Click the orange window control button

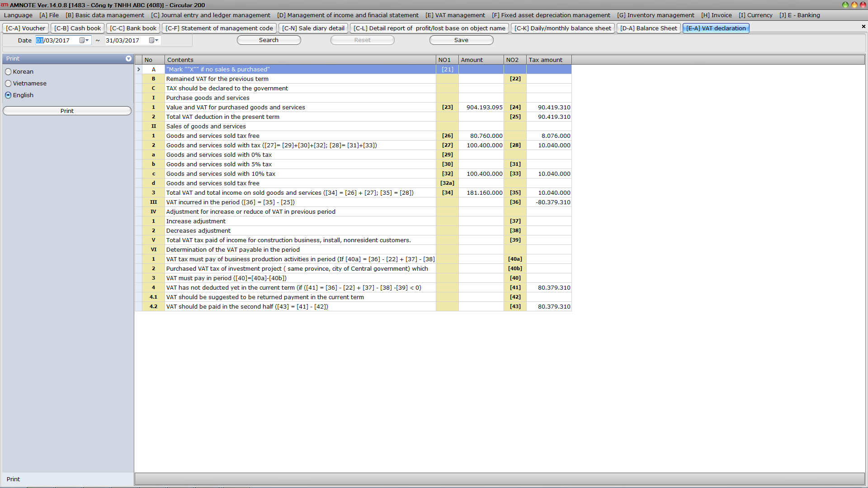[x=854, y=5]
